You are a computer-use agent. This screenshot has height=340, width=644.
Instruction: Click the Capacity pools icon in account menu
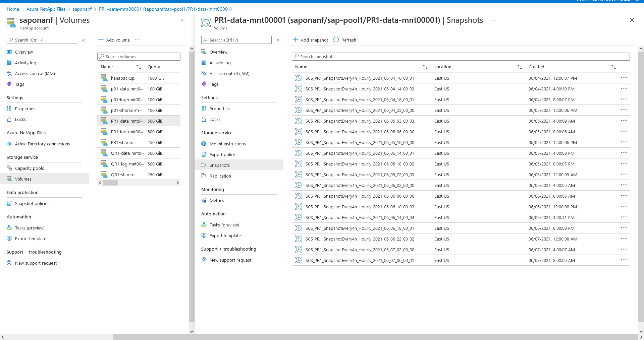(x=9, y=168)
